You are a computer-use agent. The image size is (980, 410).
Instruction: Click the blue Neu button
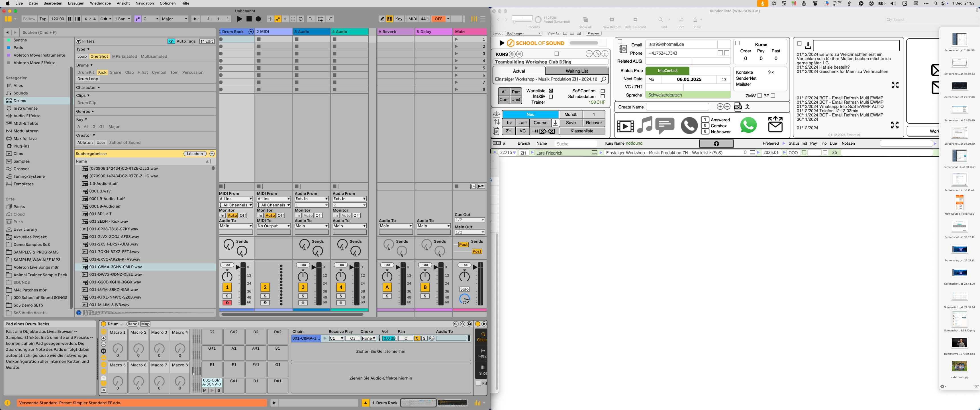click(530, 114)
